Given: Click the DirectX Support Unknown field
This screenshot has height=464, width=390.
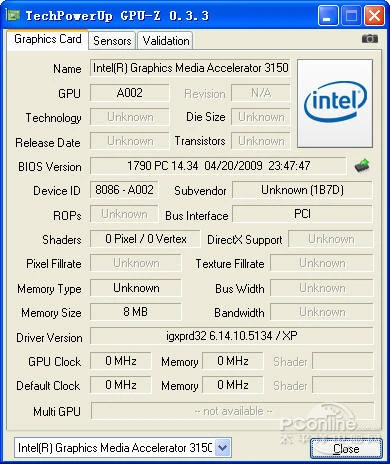Looking at the screenshot, I should tap(331, 239).
